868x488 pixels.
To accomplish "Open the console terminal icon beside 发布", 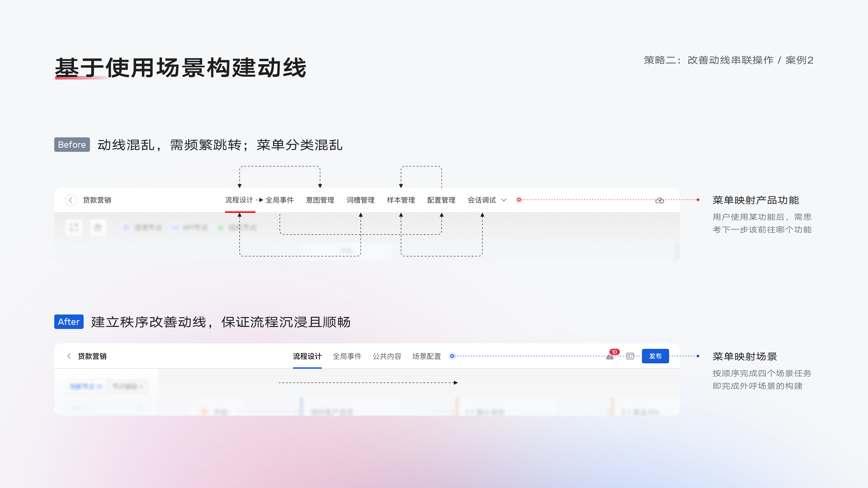I will click(630, 356).
